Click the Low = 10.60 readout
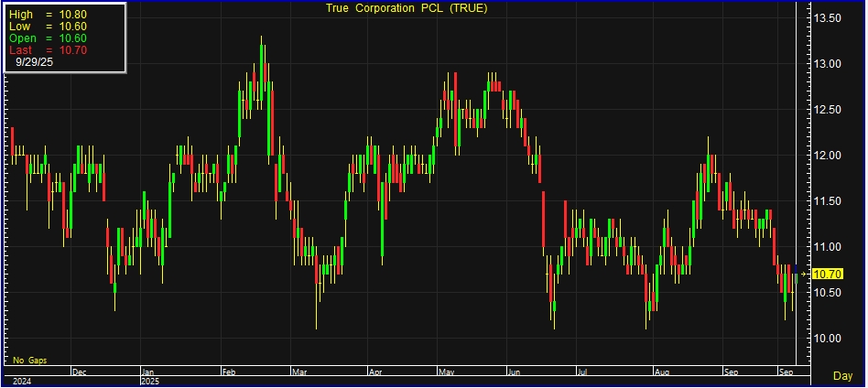The width and height of the screenshot is (868, 388). point(49,26)
